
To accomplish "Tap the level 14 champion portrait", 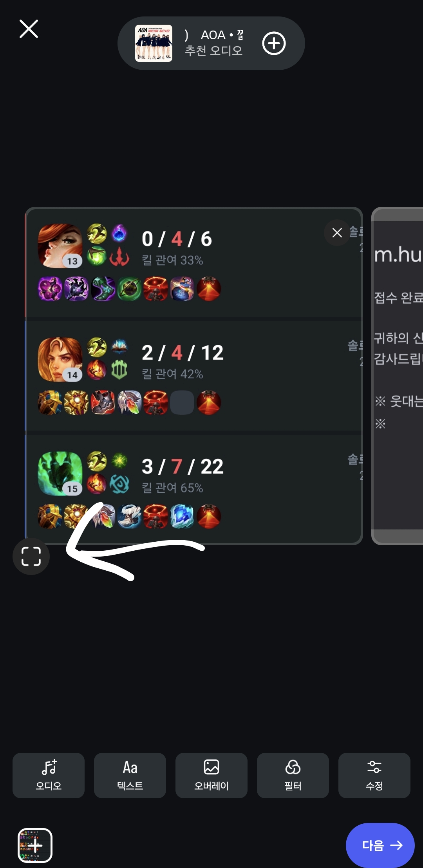I will coord(60,360).
